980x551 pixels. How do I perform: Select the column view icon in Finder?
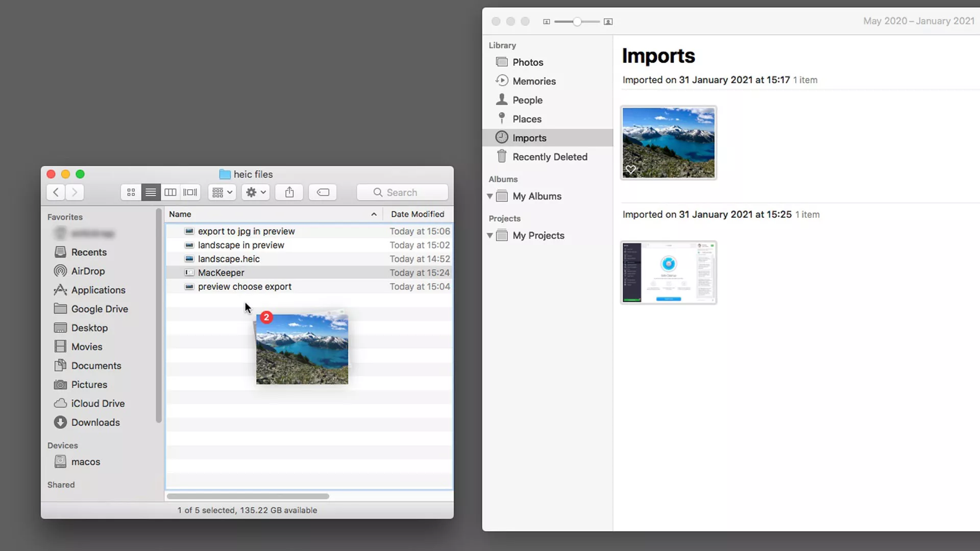pos(170,192)
